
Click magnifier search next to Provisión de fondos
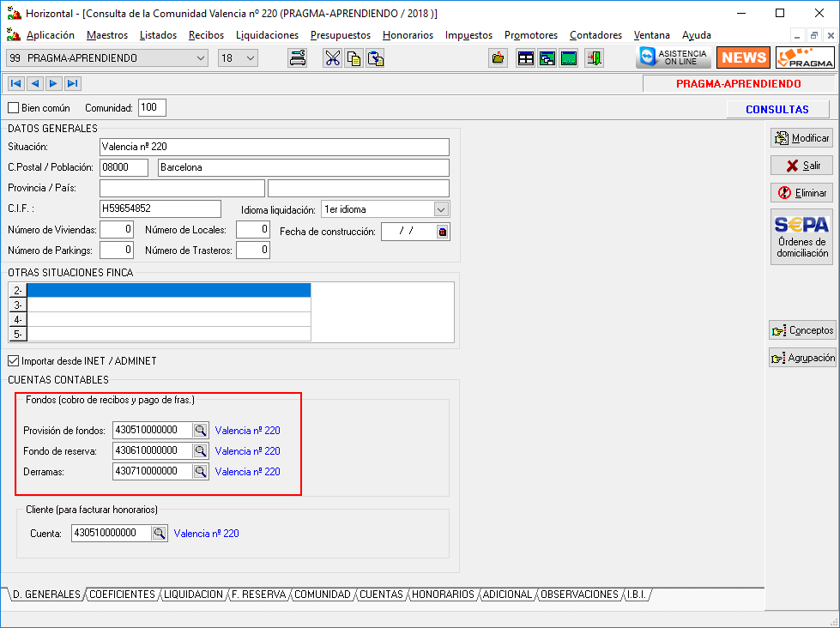click(200, 430)
